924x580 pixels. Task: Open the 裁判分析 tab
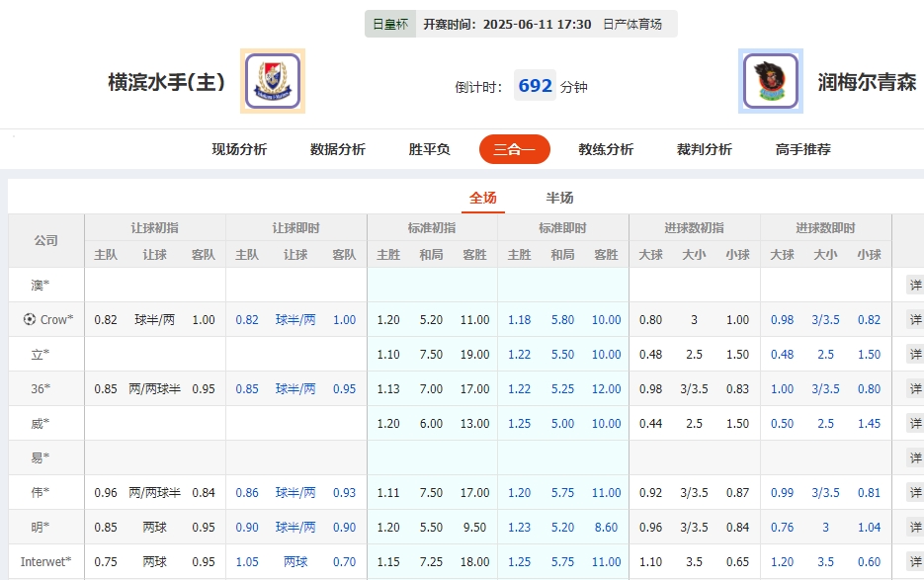pos(703,149)
